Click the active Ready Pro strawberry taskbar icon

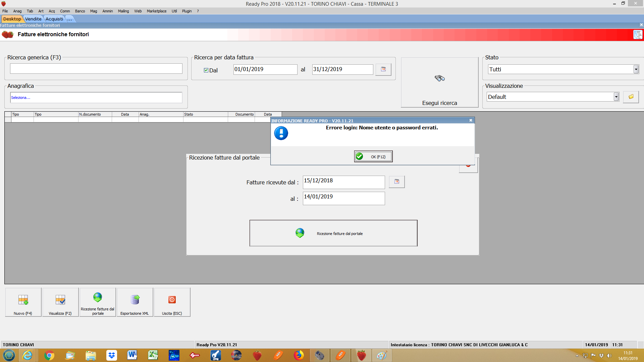(361, 355)
